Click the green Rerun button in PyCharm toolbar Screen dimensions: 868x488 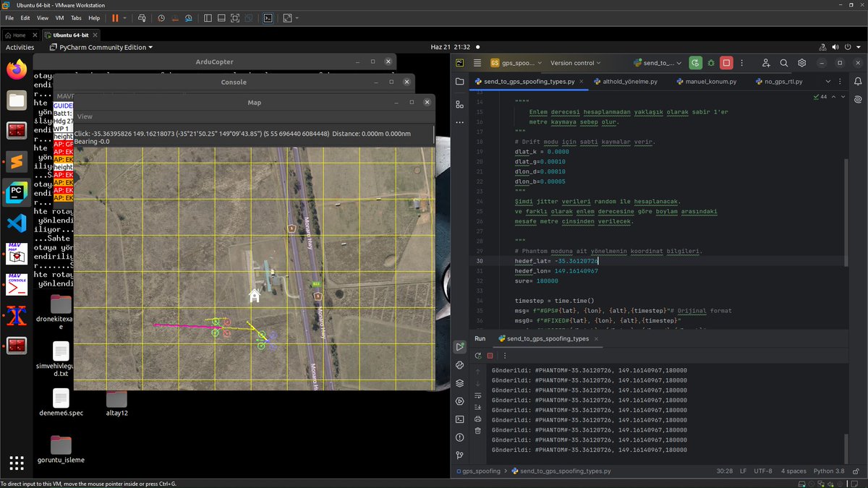695,63
